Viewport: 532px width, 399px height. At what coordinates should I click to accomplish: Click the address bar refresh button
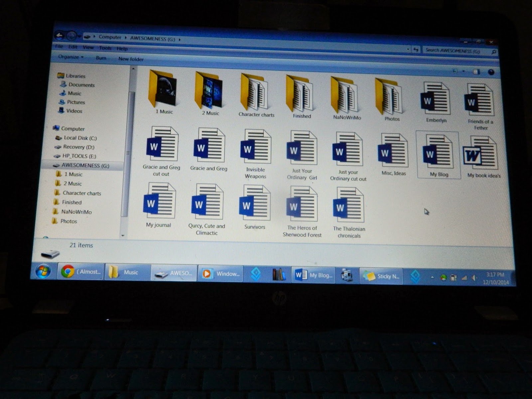click(416, 49)
